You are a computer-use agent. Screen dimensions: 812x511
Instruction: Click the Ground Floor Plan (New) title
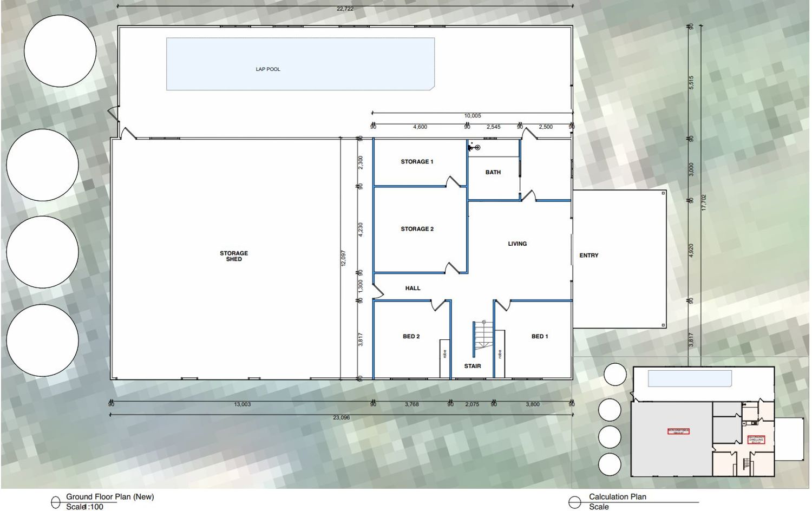click(x=110, y=496)
